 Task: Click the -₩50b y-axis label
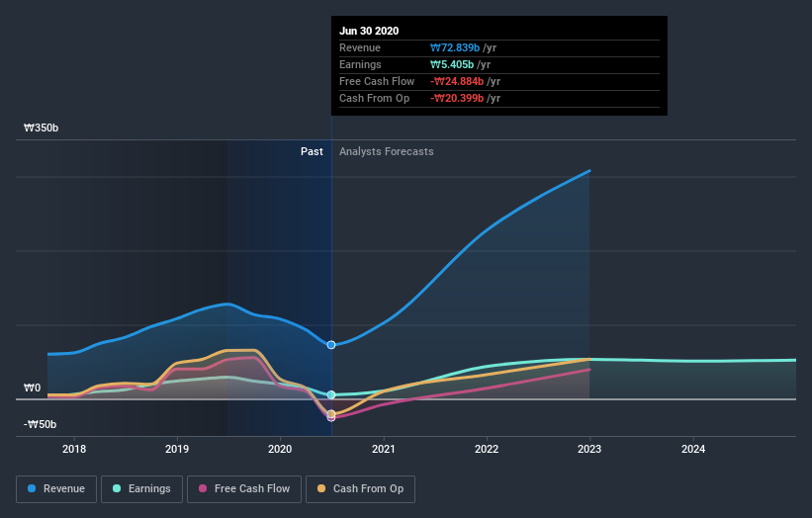point(40,424)
